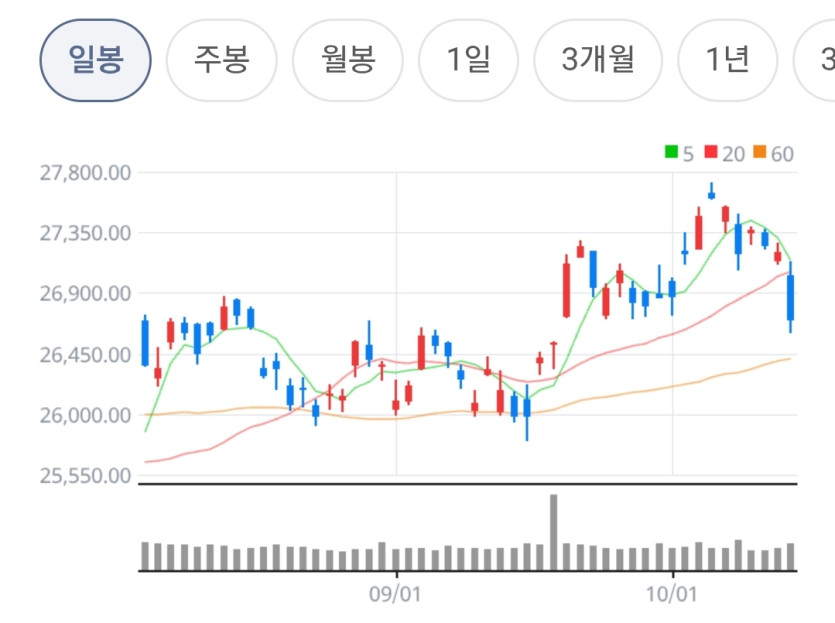This screenshot has width=835, height=623.
Task: Select the 1년 one-year range
Action: coord(727,60)
